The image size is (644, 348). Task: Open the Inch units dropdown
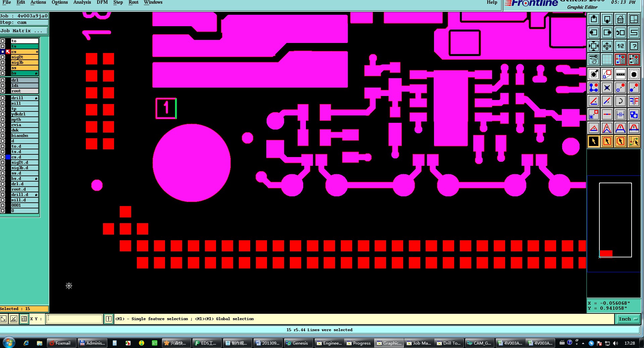tap(628, 319)
